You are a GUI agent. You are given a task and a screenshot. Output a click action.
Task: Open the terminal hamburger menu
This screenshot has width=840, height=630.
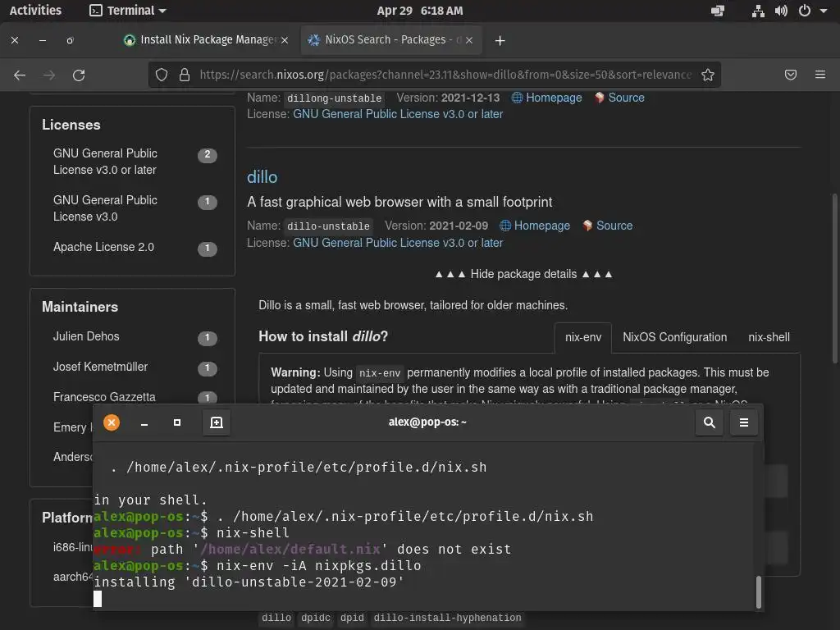click(x=744, y=422)
